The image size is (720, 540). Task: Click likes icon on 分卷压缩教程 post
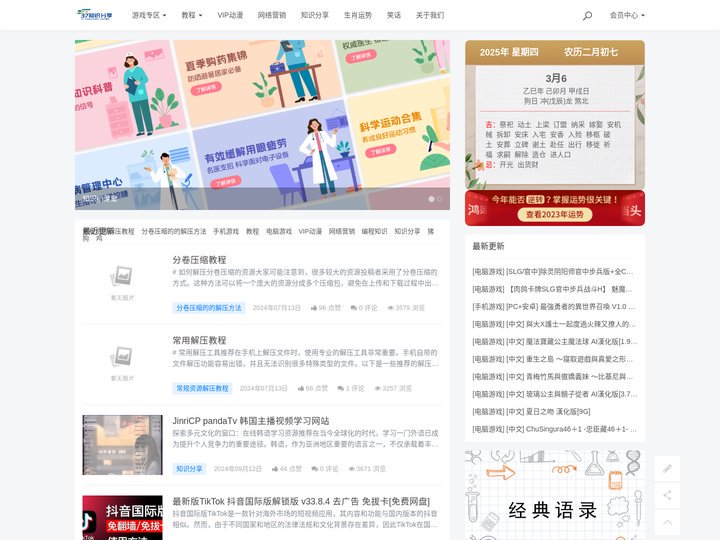pos(314,308)
